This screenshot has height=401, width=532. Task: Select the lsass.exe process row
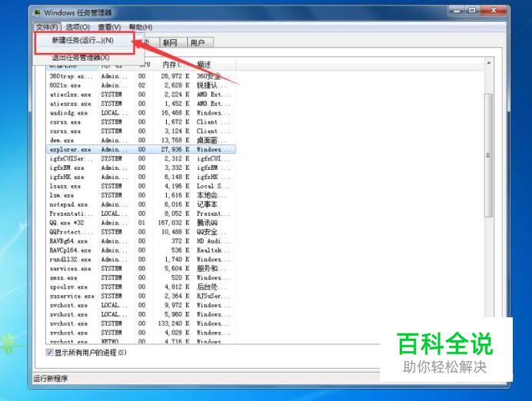pyautogui.click(x=141, y=186)
